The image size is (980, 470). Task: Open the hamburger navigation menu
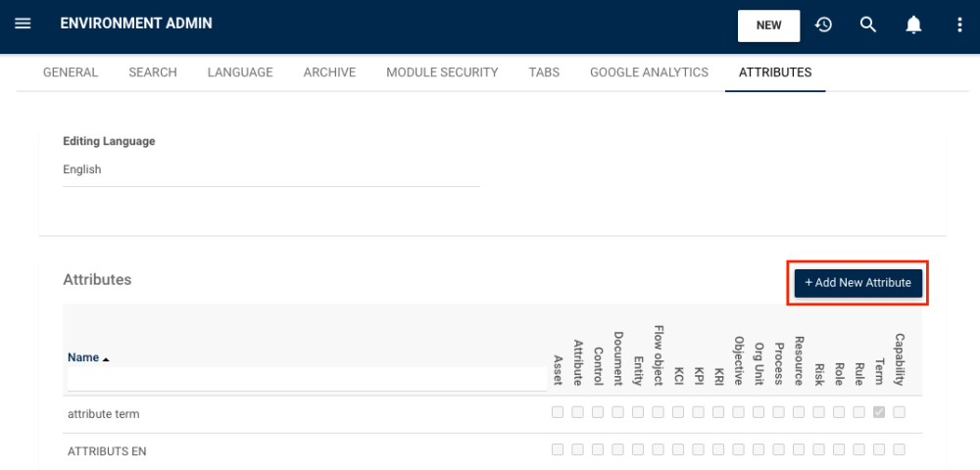[x=23, y=23]
